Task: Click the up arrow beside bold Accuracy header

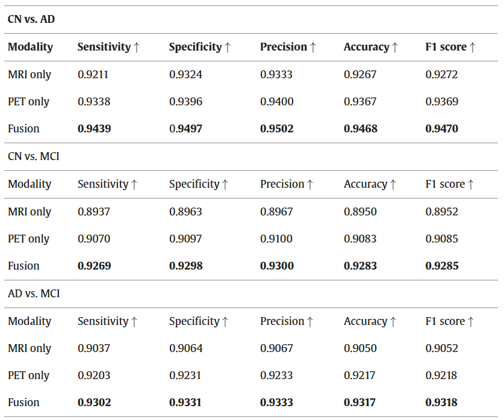Action: 395,47
